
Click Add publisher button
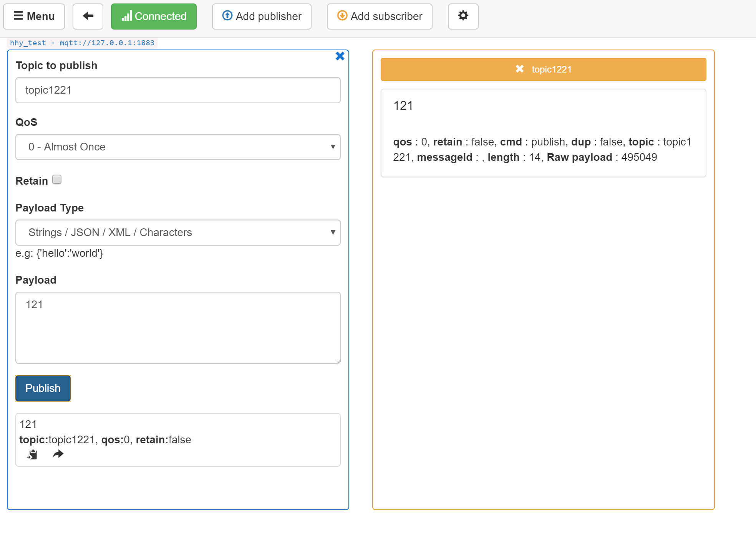point(262,17)
